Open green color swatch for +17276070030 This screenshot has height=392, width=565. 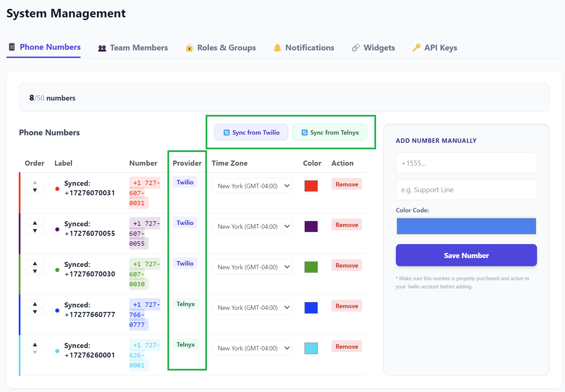click(311, 267)
